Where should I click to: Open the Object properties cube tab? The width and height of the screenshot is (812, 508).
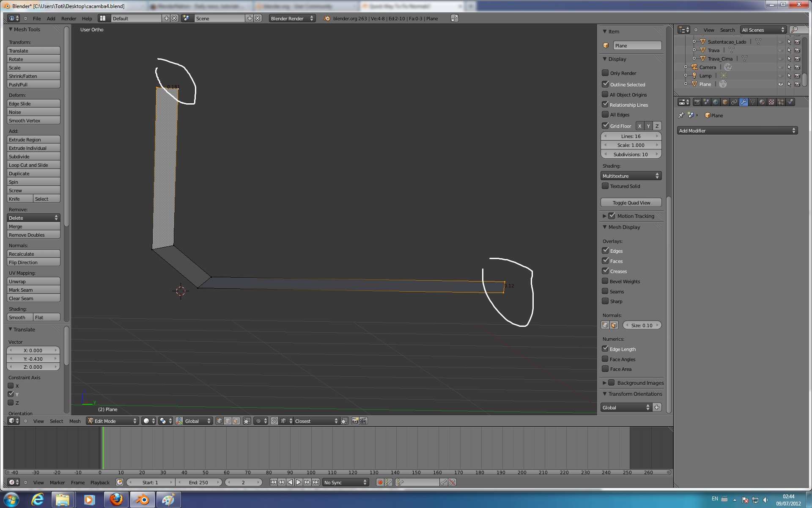click(725, 102)
